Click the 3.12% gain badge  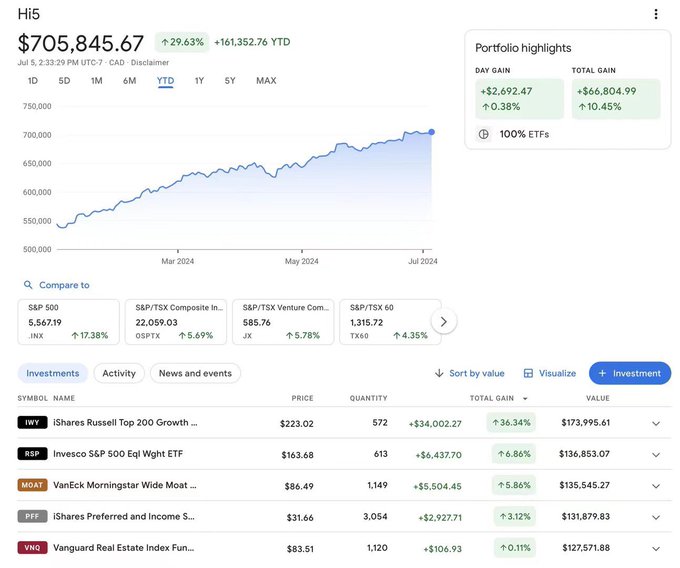pyautogui.click(x=515, y=516)
